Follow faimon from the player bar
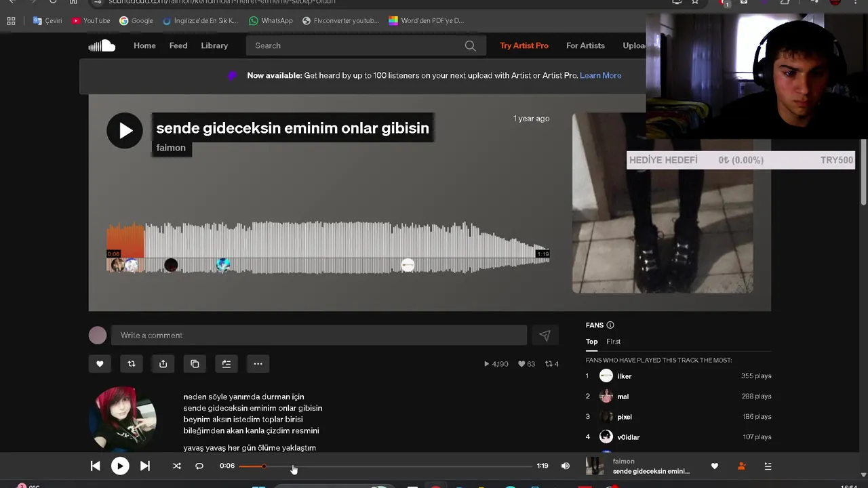The image size is (868, 488). tap(741, 466)
